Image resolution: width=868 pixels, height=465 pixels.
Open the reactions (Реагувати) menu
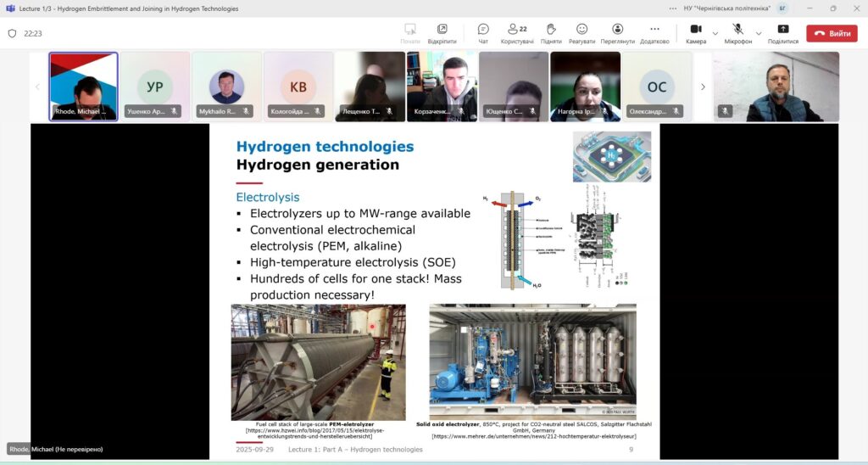pyautogui.click(x=581, y=33)
